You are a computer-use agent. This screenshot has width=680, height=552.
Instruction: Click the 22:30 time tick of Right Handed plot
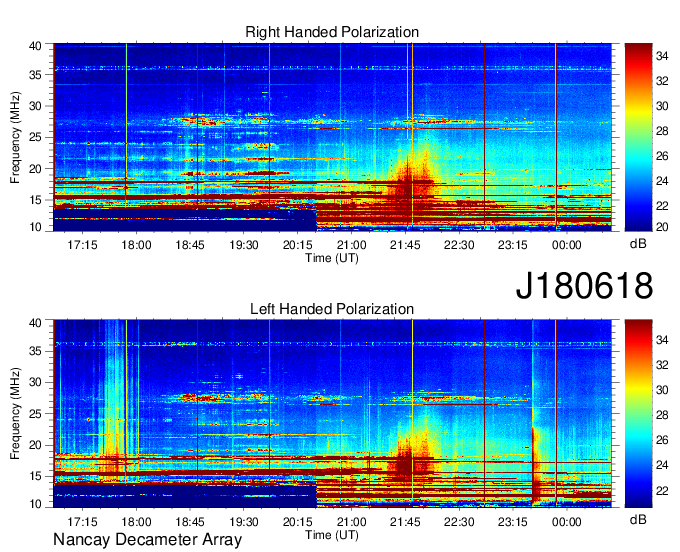pyautogui.click(x=459, y=245)
